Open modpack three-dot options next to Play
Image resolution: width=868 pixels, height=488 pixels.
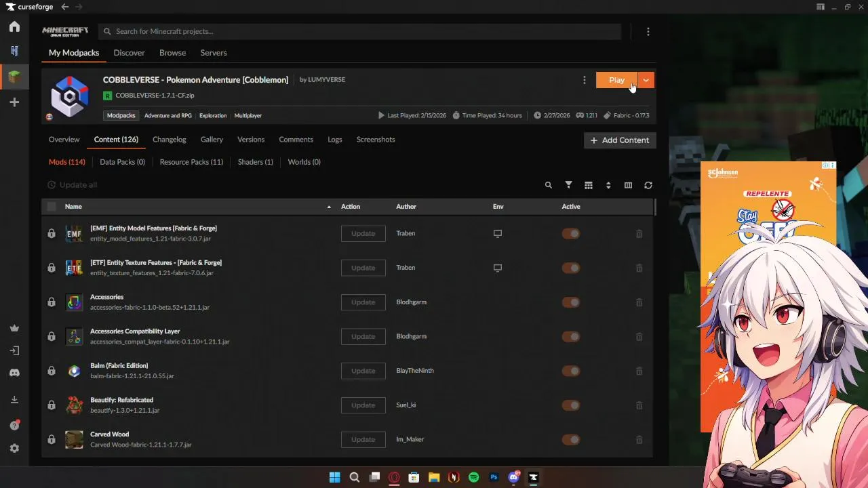[585, 80]
